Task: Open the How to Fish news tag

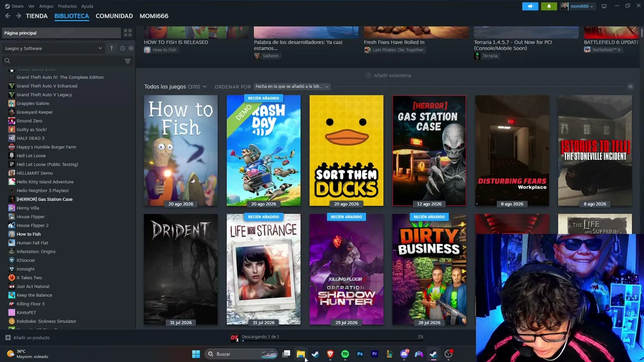Action: tap(160, 50)
